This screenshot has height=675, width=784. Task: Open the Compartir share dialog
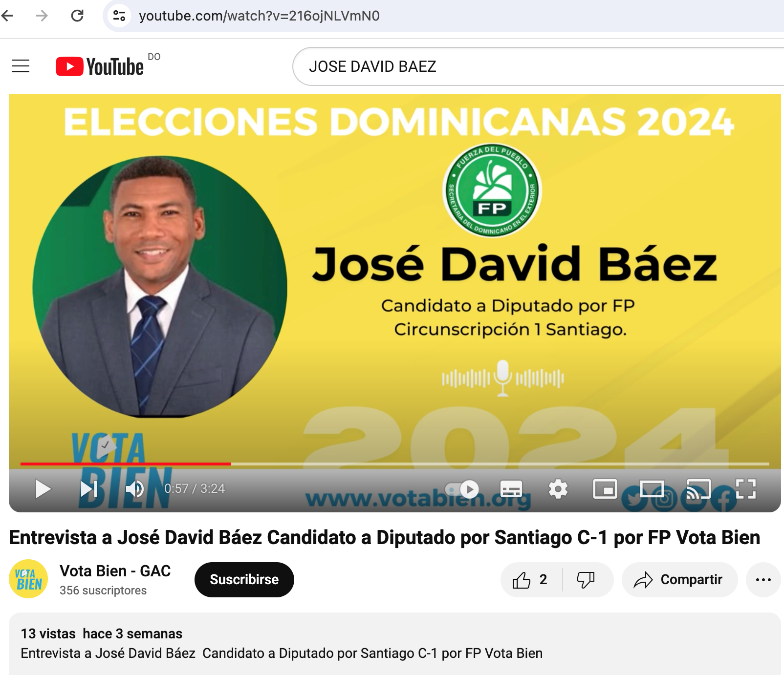pyautogui.click(x=679, y=580)
